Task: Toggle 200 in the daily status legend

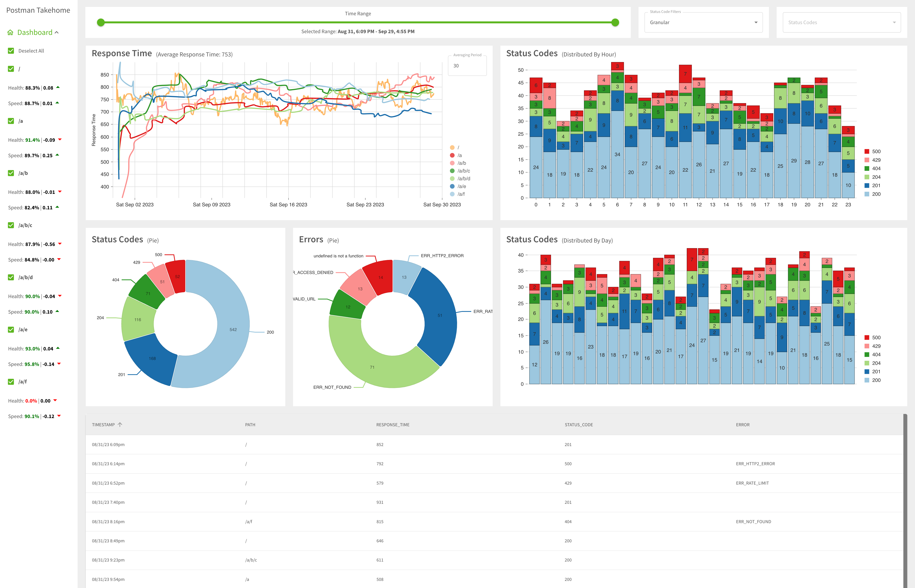Action: pyautogui.click(x=872, y=380)
